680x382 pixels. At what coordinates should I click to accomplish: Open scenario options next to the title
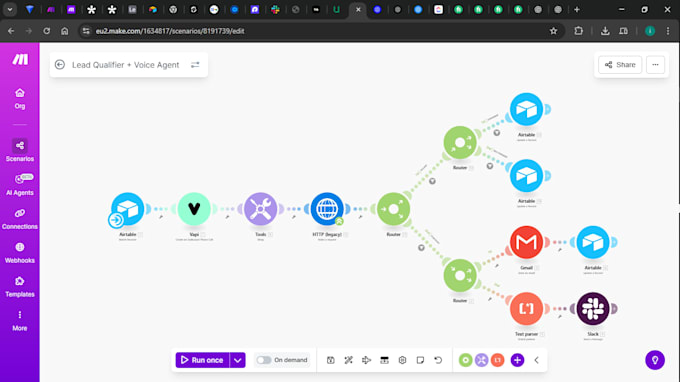coord(195,65)
